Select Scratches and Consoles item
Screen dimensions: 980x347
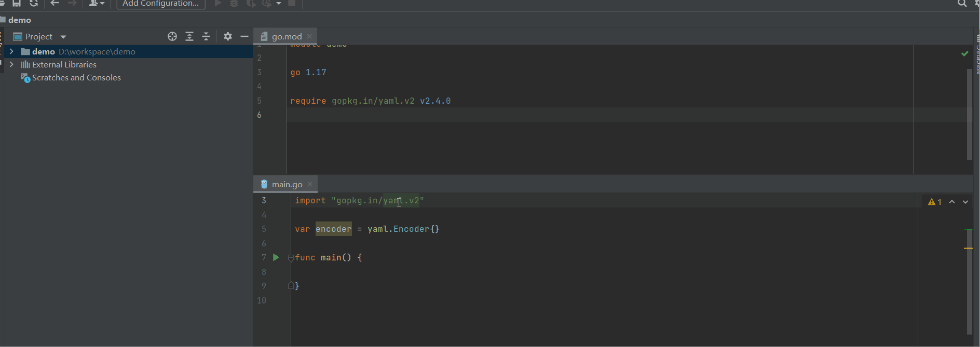pyautogui.click(x=76, y=78)
